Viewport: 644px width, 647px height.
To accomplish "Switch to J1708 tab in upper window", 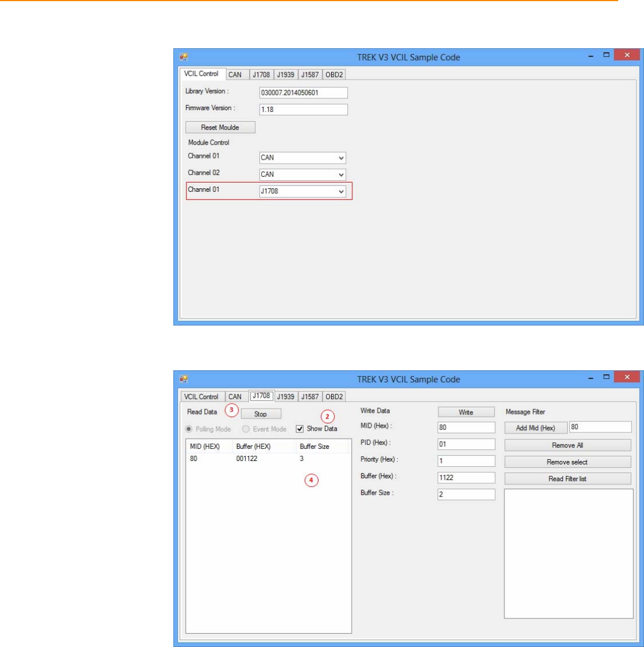I will pos(261,75).
